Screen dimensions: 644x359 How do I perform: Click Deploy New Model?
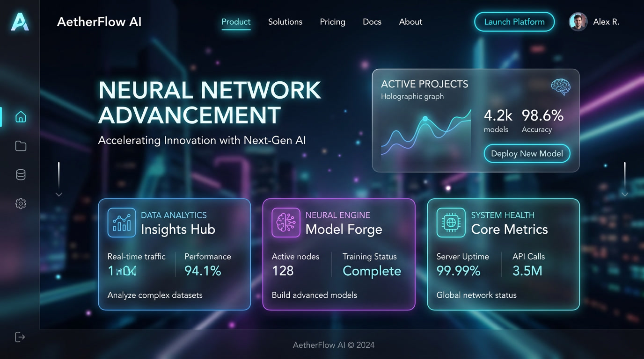tap(527, 153)
